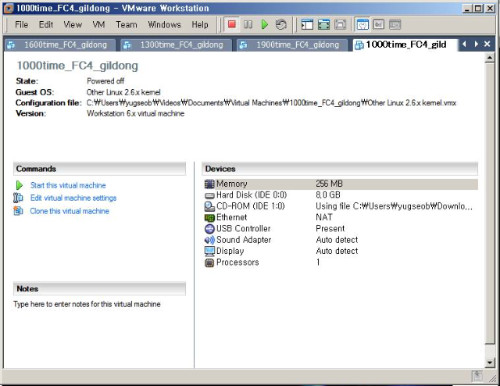This screenshot has height=386, width=500.
Task: Click the Display 'Auto detect' value
Action: point(337,251)
